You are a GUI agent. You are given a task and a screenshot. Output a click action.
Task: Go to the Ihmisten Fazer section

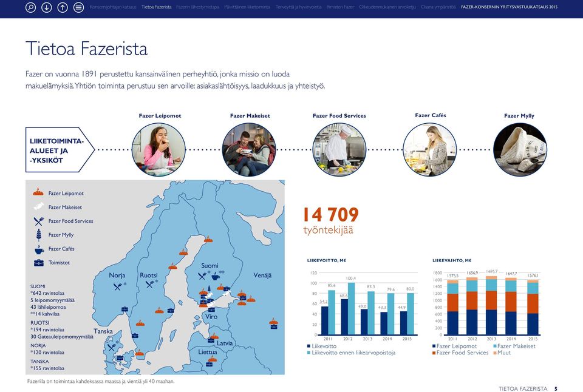(x=340, y=7)
